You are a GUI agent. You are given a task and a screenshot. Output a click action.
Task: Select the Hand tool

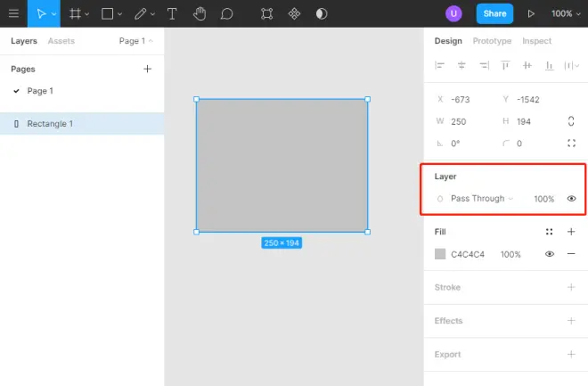click(x=200, y=14)
